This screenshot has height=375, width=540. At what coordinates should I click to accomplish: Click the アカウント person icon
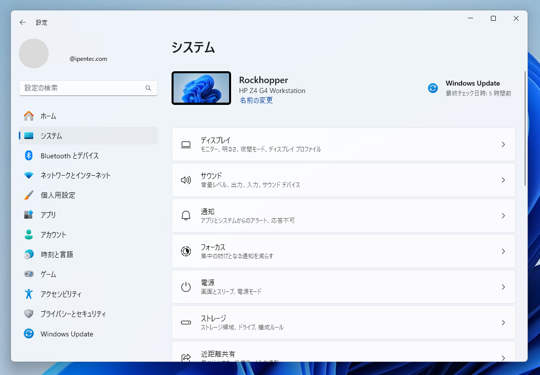(29, 235)
